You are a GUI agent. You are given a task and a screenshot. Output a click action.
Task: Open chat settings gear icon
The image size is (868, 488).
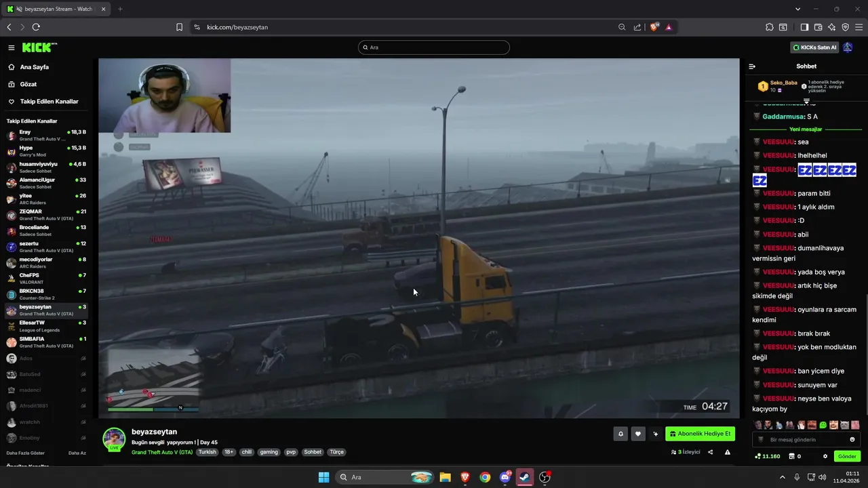coord(825,456)
